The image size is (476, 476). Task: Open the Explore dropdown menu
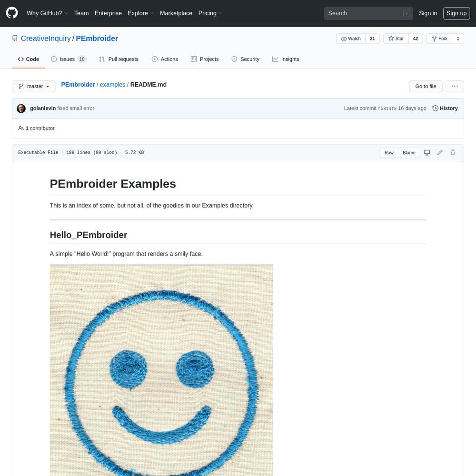tap(140, 13)
